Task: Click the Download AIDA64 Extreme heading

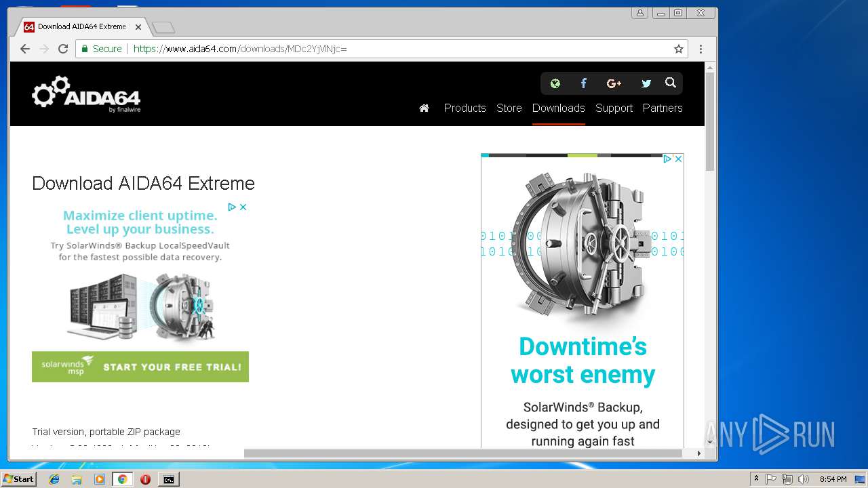Action: coord(143,183)
